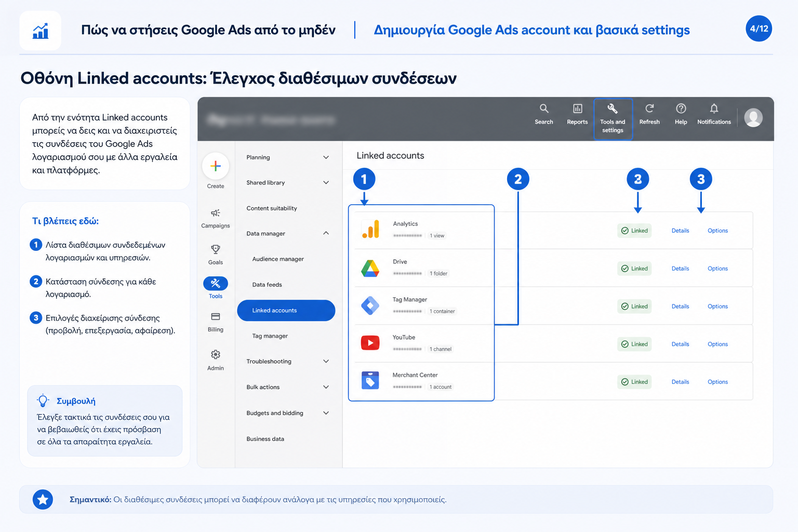
Task: Click Linked status badge for YouTube
Action: pyautogui.click(x=634, y=344)
